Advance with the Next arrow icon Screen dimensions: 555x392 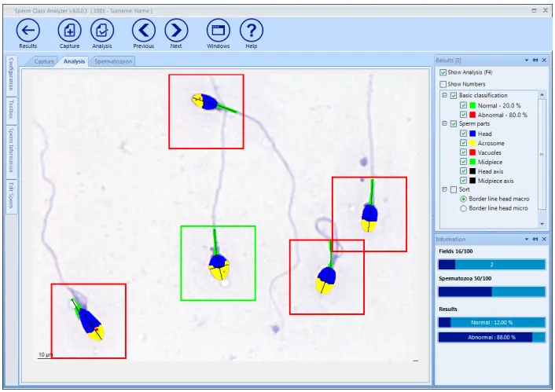[x=176, y=31]
